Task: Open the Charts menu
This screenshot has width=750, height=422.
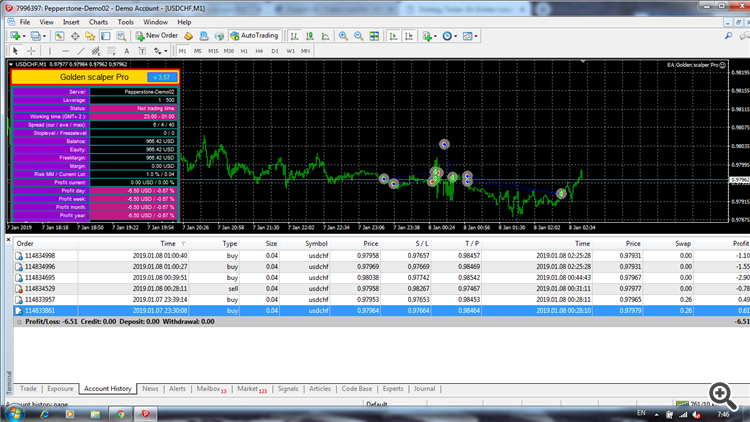Action: click(98, 20)
